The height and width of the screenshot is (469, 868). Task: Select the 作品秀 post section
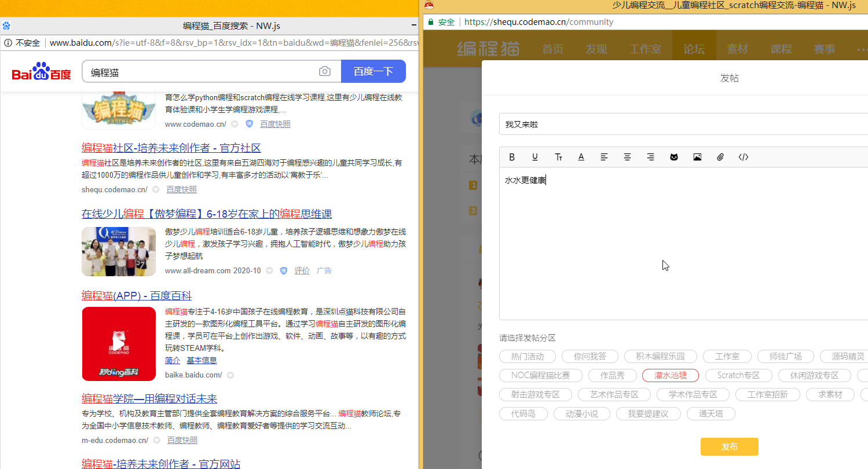pos(612,375)
